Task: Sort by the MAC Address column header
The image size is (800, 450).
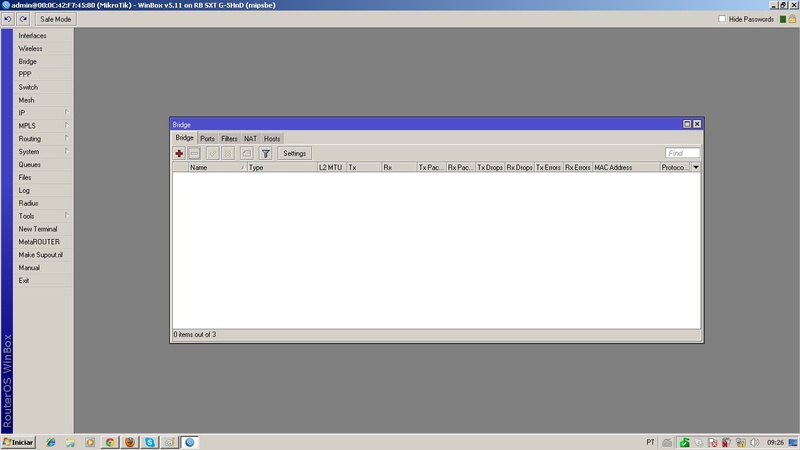Action: pyautogui.click(x=626, y=167)
